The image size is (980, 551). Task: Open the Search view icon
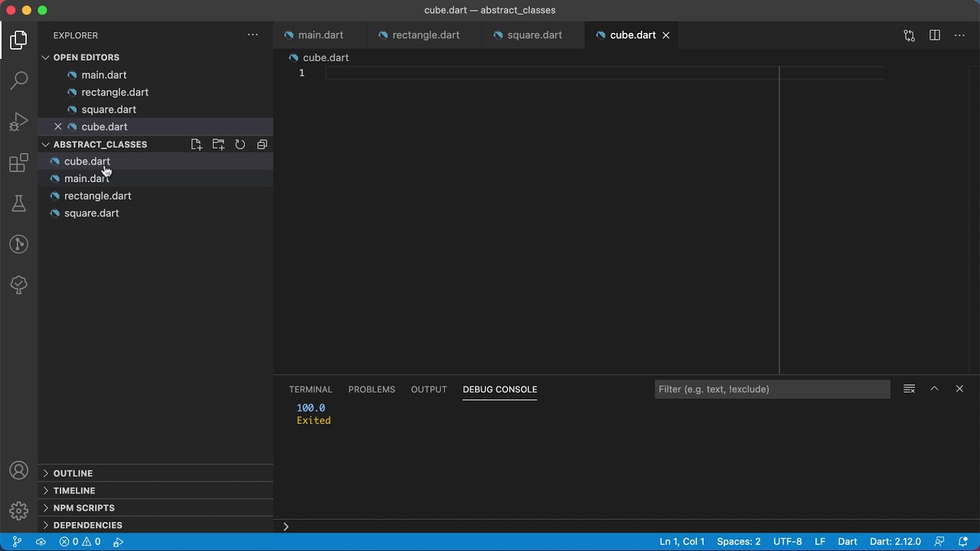pyautogui.click(x=19, y=80)
